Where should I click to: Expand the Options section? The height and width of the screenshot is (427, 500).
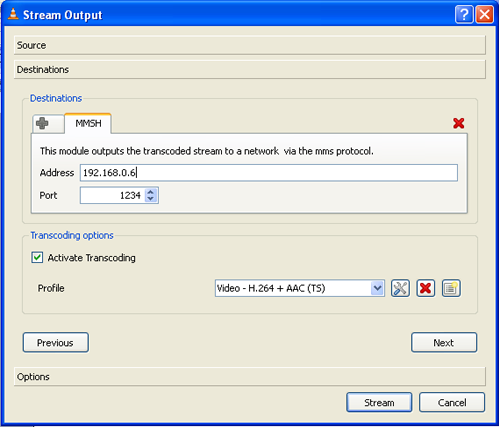[x=250, y=377]
